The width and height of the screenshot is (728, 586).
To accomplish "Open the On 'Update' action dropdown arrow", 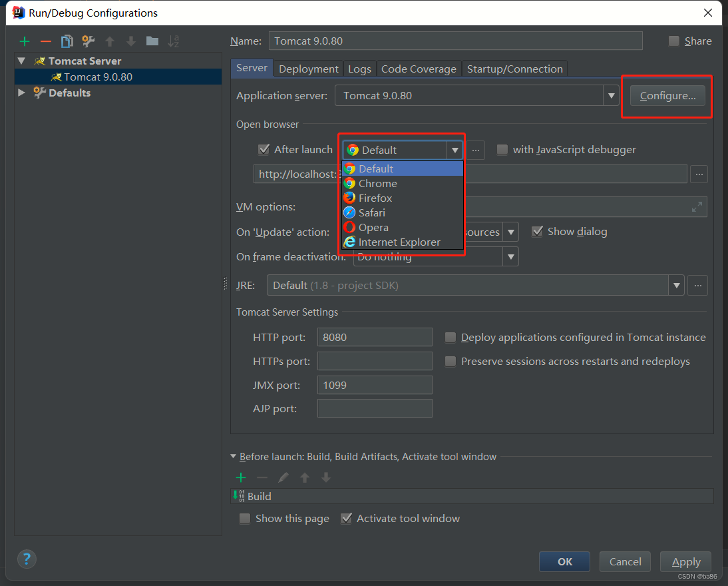I will [x=510, y=232].
